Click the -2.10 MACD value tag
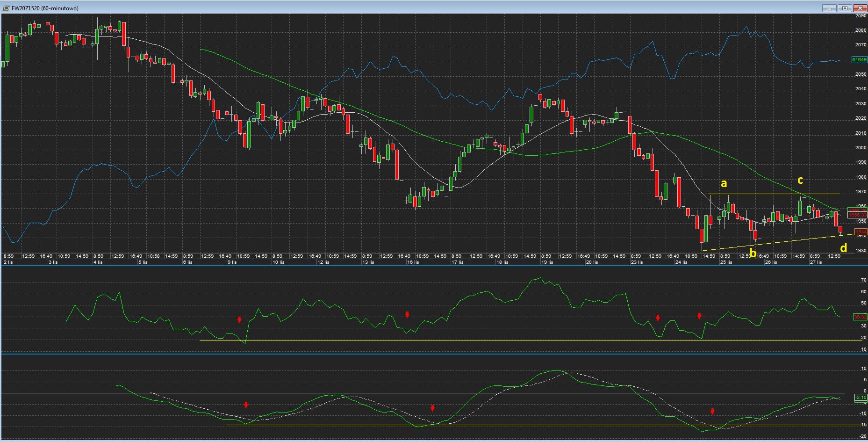This screenshot has height=442, width=868. tap(860, 398)
